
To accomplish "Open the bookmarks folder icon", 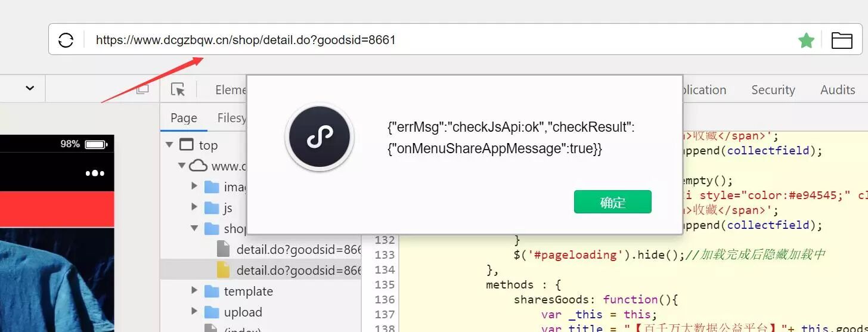I will (842, 40).
